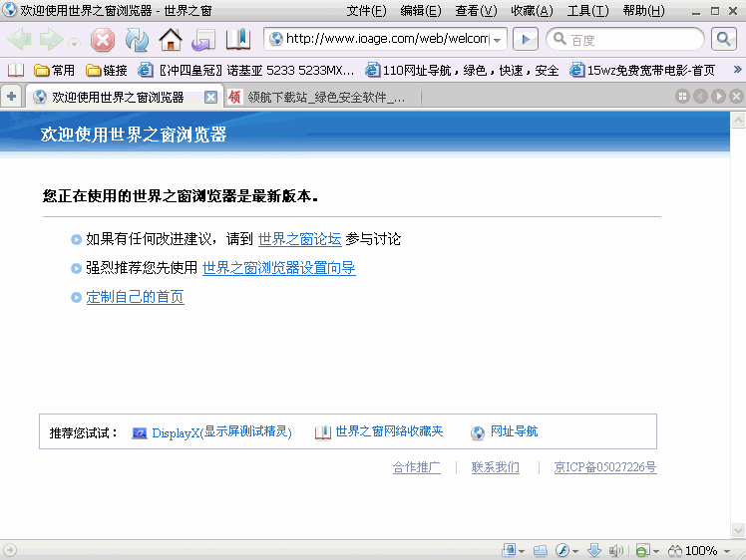Open a new tab with the plus button
Image resolution: width=746 pixels, height=560 pixels.
point(11,97)
